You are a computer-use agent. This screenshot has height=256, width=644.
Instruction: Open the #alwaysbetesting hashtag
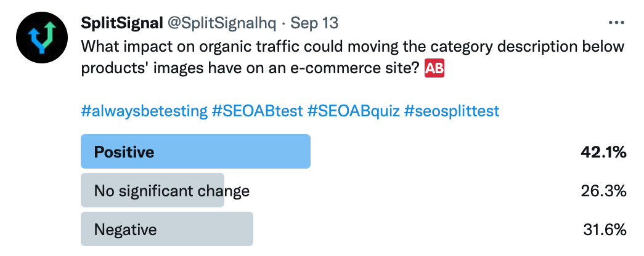click(x=144, y=111)
